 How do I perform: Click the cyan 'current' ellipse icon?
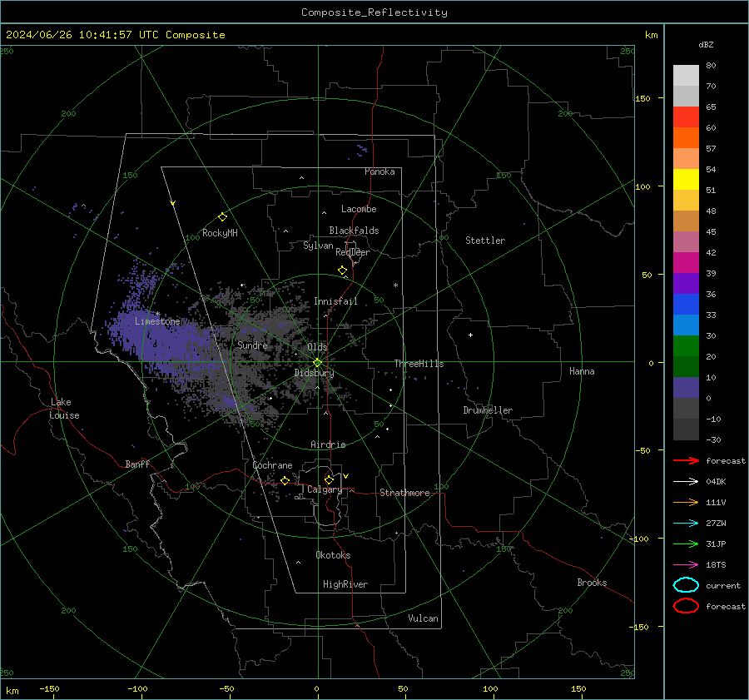coord(686,585)
